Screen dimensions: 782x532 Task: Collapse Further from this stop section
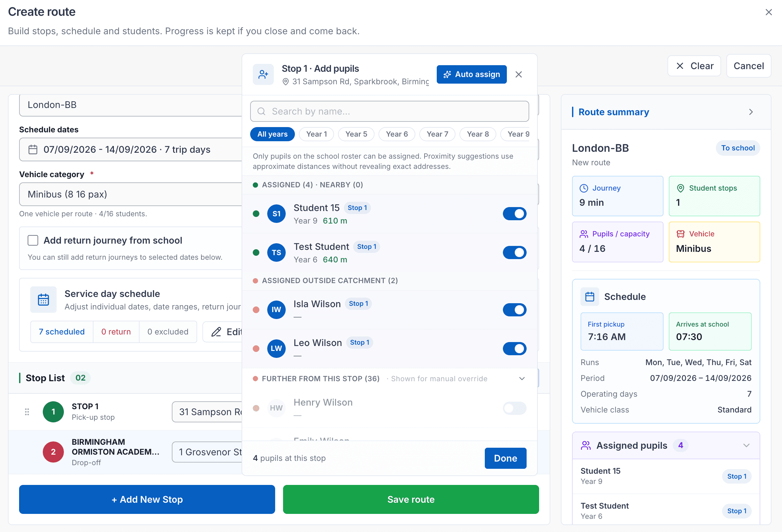522,379
